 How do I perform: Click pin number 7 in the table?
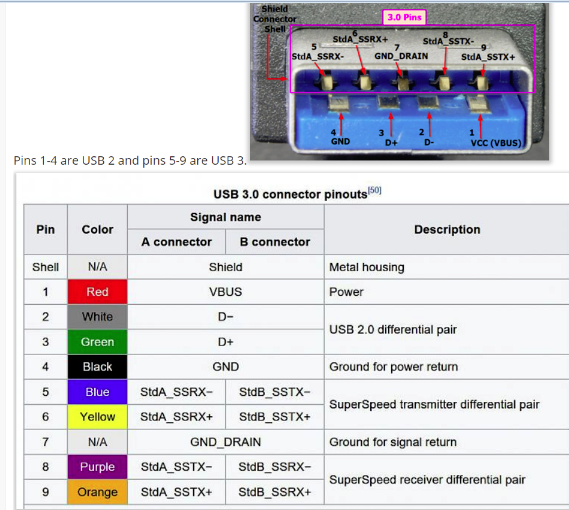tap(45, 442)
